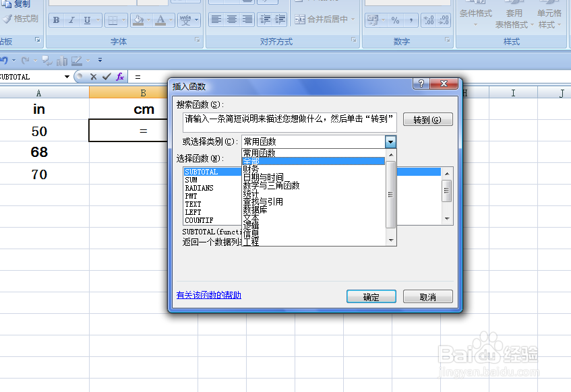
Task: Click the insert function fx icon
Action: coord(119,76)
